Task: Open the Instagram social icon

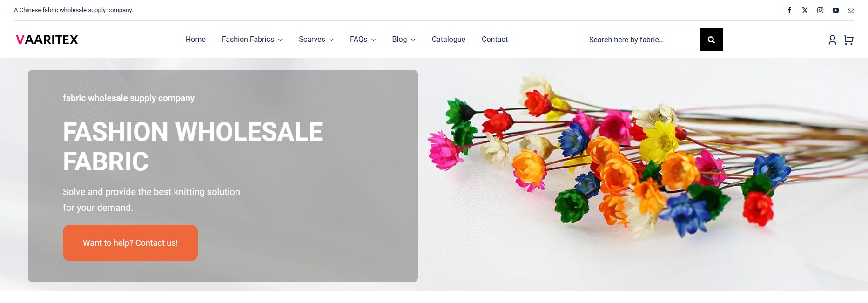Action: pyautogui.click(x=820, y=10)
